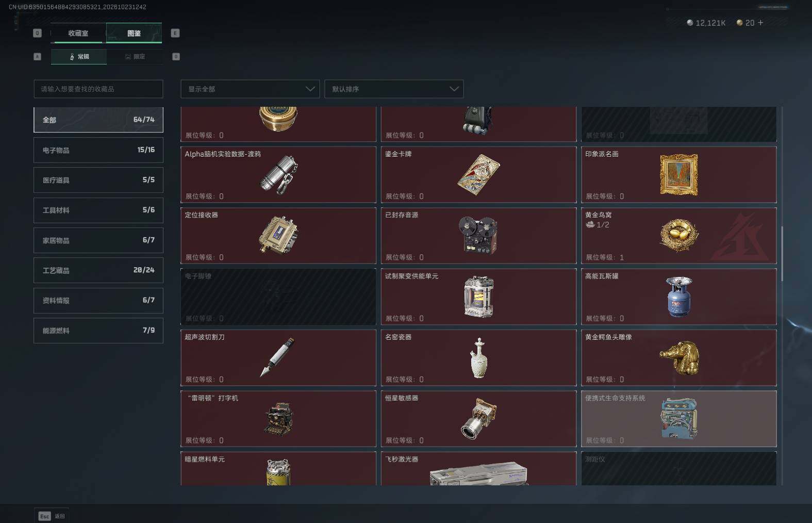Toggle the 限定 sub-tab
Image resolution: width=812 pixels, height=523 pixels.
coord(135,56)
